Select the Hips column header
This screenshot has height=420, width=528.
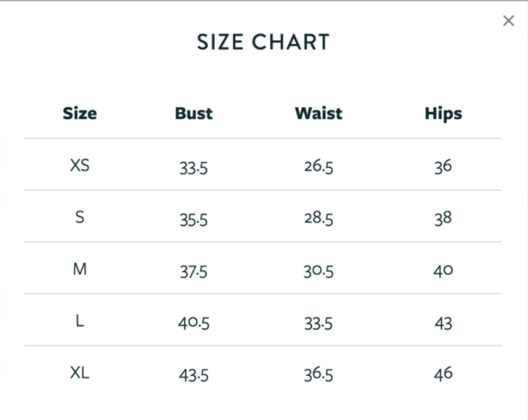(x=443, y=113)
